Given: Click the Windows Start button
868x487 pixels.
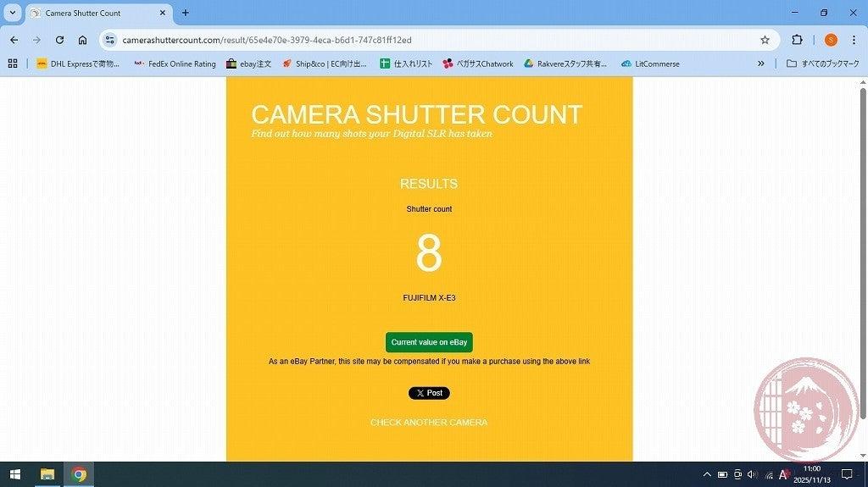Looking at the screenshot, I should (x=14, y=474).
